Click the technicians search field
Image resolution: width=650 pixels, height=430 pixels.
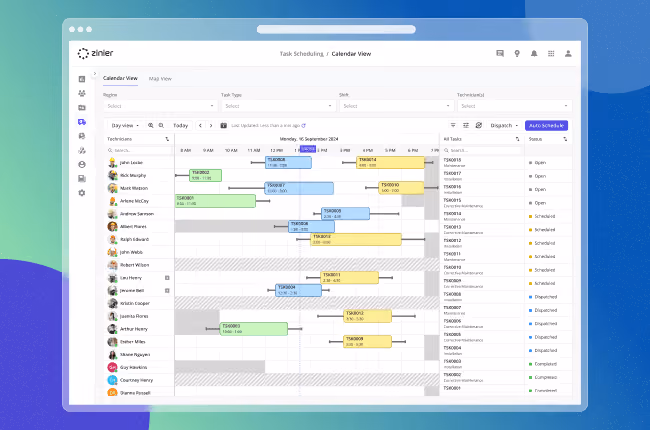coord(139,150)
